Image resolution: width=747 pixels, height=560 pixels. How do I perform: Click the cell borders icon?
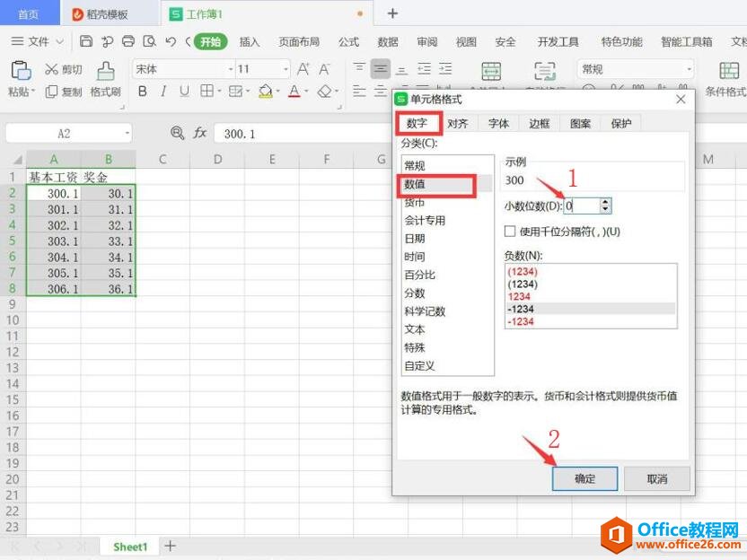tap(207, 91)
